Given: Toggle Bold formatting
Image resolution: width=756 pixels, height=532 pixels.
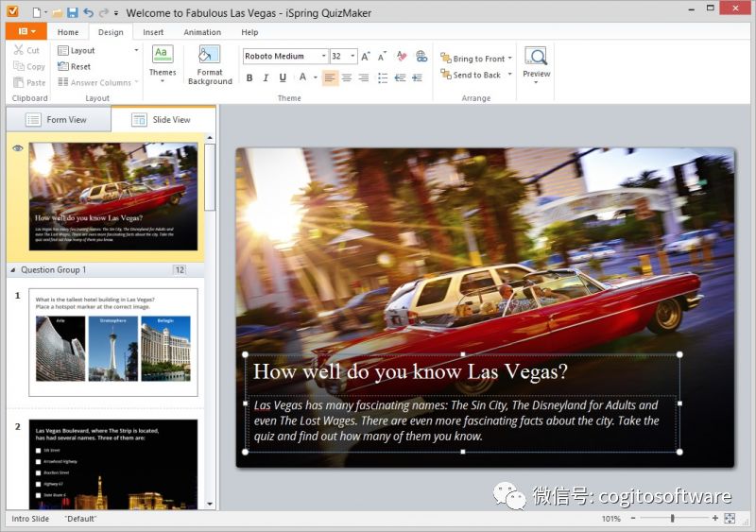Looking at the screenshot, I should tap(249, 77).
